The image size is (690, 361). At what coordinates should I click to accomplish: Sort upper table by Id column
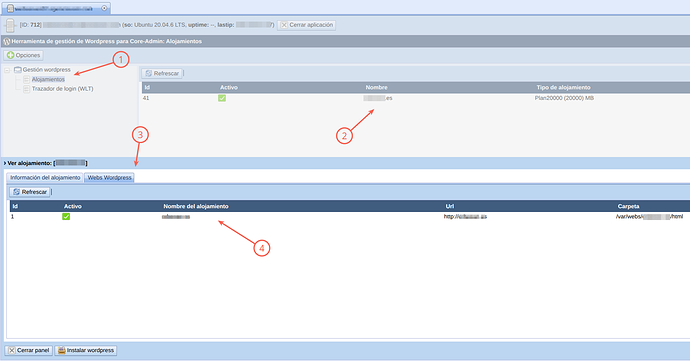tap(147, 87)
